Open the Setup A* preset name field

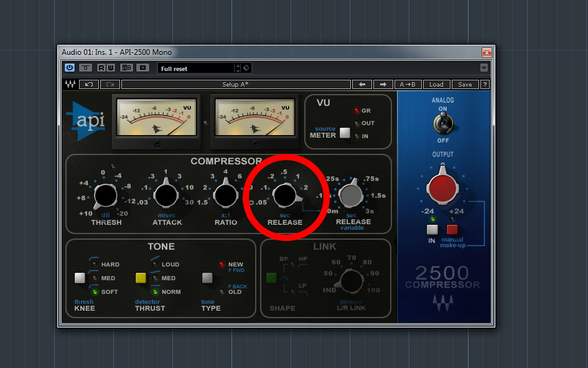point(236,85)
